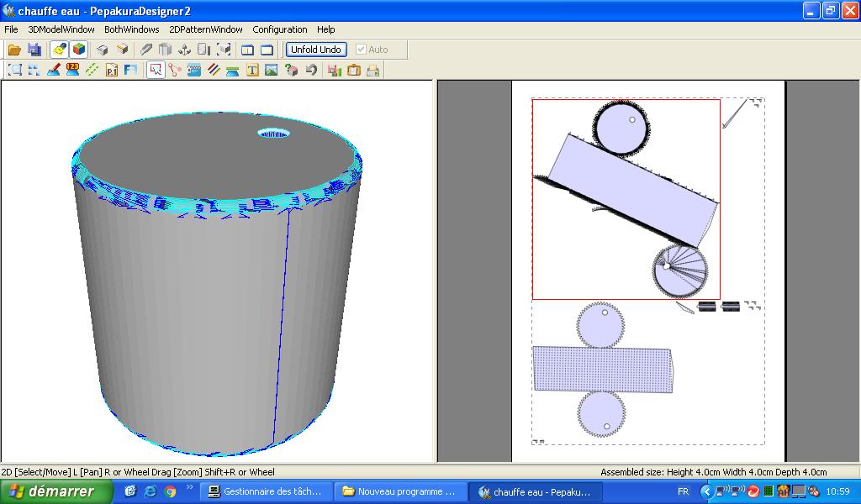
Task: Expand the Quick Launch overflow chevron
Action: click(189, 487)
